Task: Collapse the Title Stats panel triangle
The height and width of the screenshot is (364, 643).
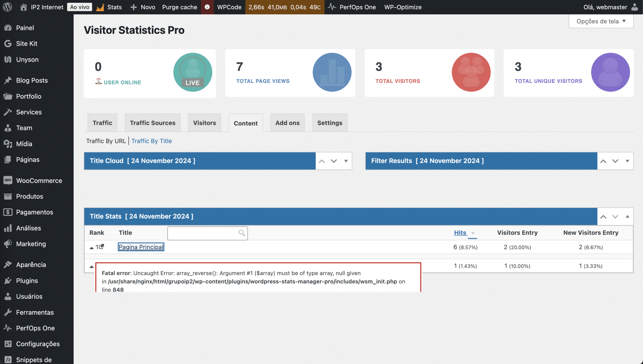Action: pos(627,216)
